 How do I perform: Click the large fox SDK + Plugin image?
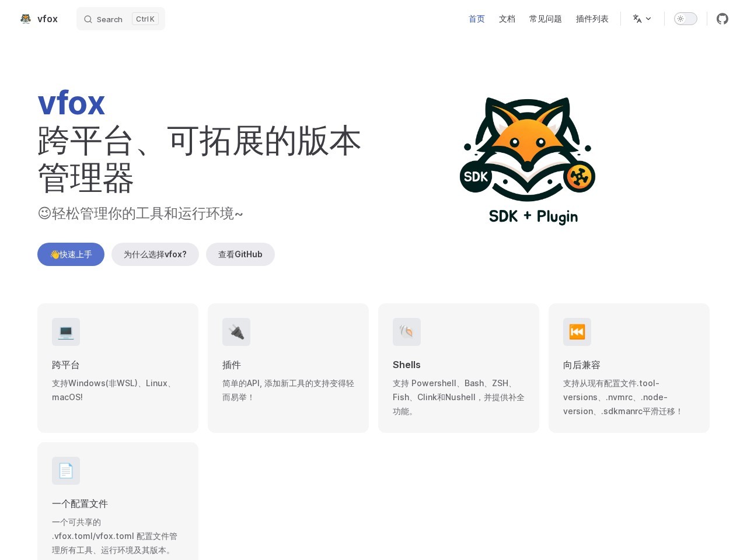pyautogui.click(x=528, y=161)
